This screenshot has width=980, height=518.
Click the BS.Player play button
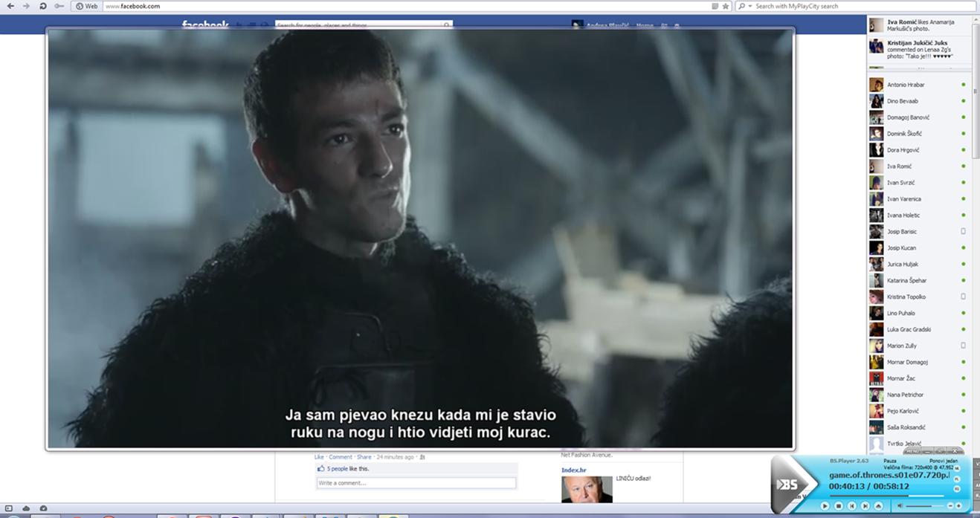coord(825,506)
